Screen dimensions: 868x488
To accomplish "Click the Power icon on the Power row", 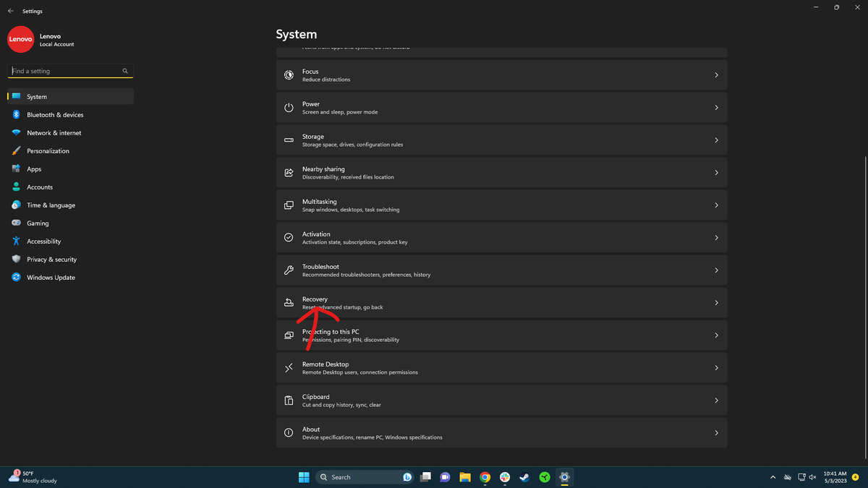I will tap(289, 107).
